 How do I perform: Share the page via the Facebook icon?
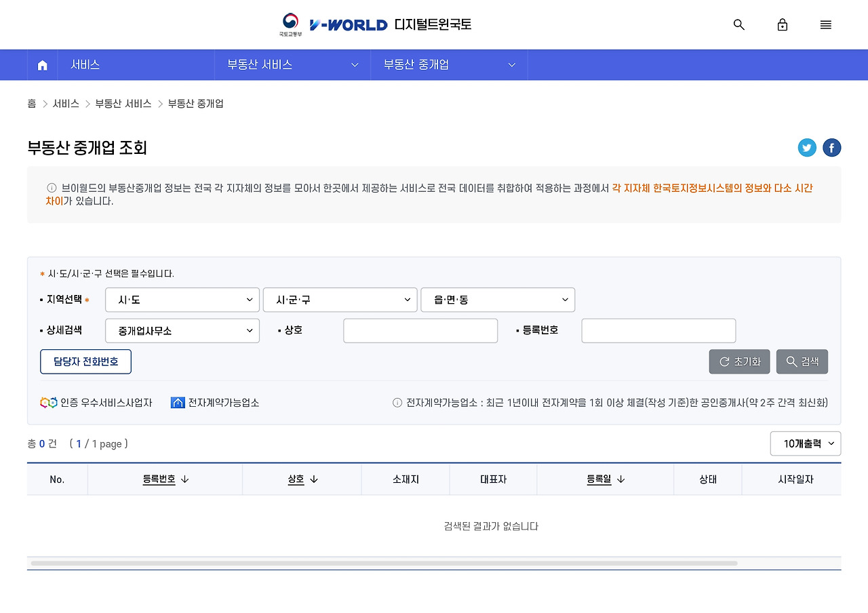[x=831, y=147]
